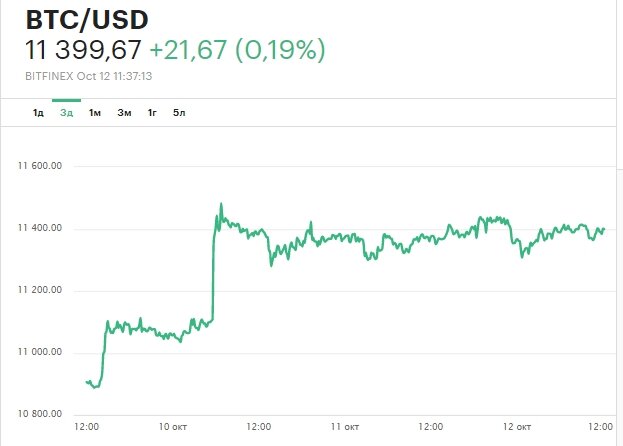
Task: Switch chart to 5л range
Action: [x=179, y=112]
